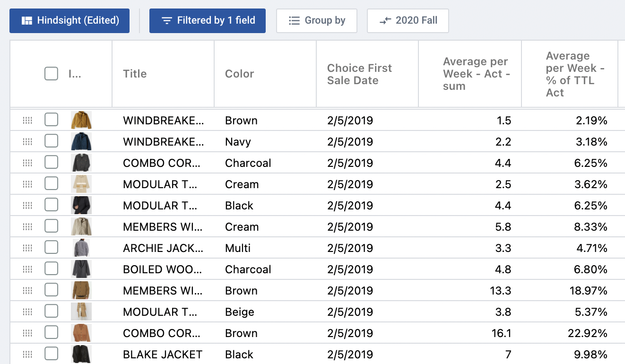Select checkbox for BOILED WOO row
The height and width of the screenshot is (364, 625).
tap(51, 269)
